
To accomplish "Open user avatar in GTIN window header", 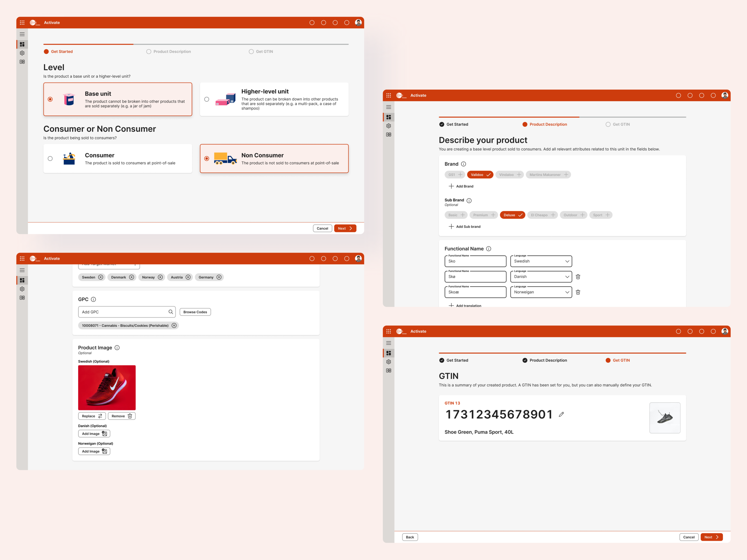I will pos(725,331).
